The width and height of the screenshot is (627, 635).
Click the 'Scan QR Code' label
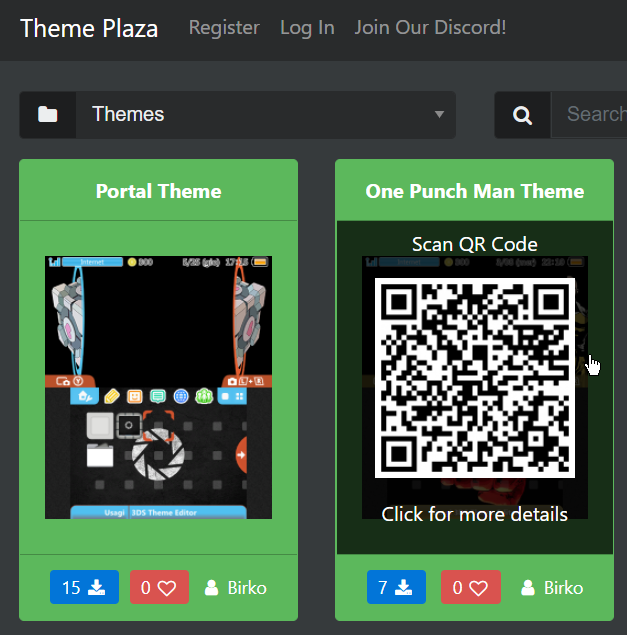tap(475, 244)
